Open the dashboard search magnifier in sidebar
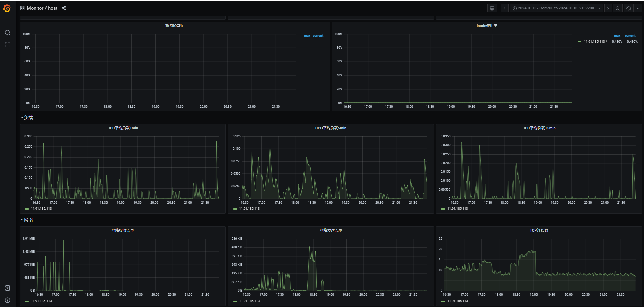 click(x=7, y=33)
